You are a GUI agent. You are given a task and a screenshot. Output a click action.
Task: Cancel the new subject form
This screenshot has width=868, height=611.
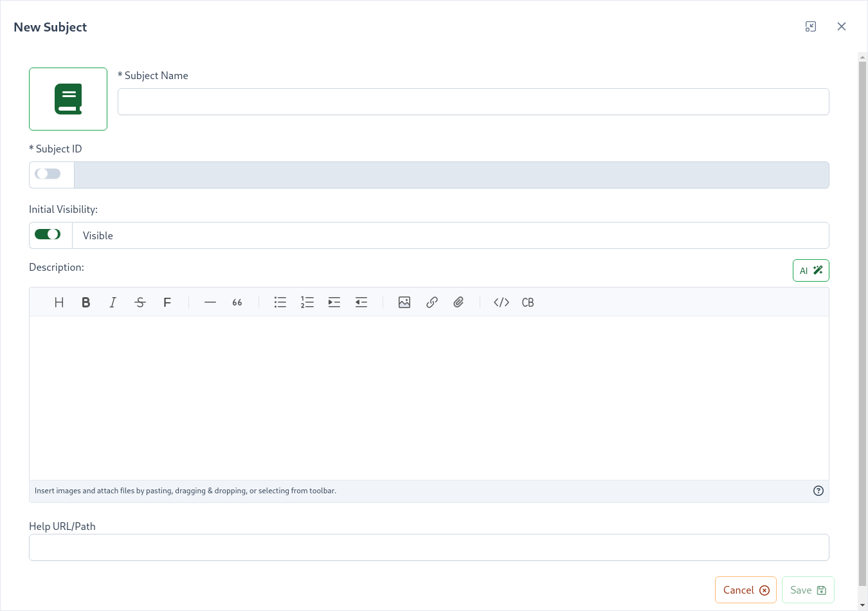pos(745,590)
